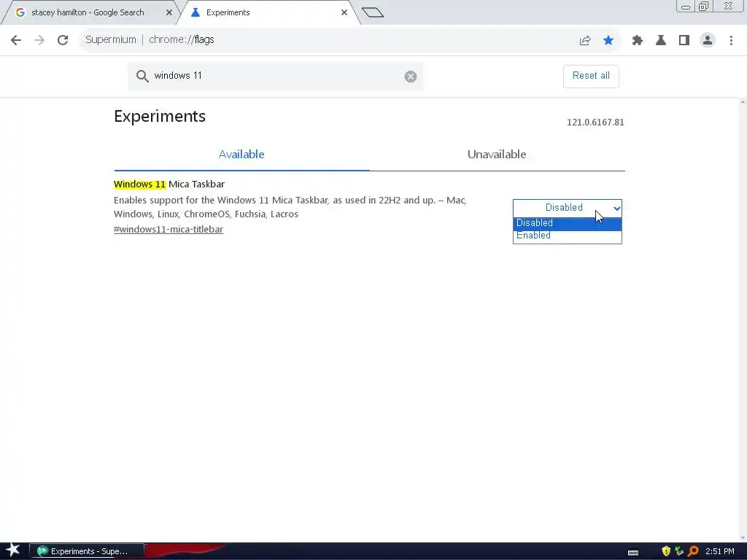Open the yellow shield tray icon
747x560 pixels.
pos(666,551)
